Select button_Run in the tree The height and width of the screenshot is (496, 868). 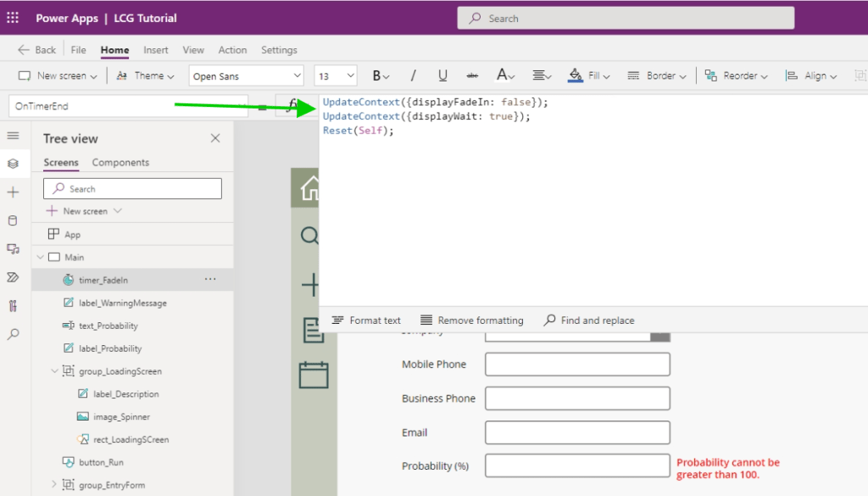(132, 462)
